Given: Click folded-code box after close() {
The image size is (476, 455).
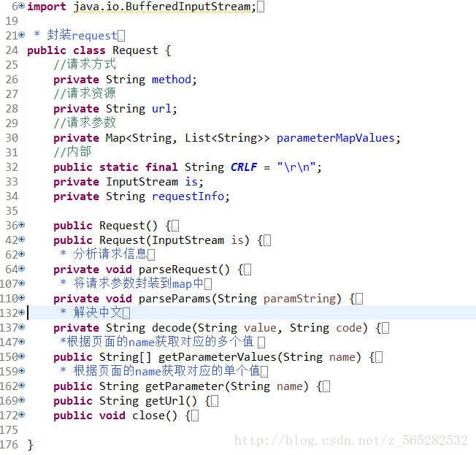Looking at the screenshot, I should click(195, 416).
